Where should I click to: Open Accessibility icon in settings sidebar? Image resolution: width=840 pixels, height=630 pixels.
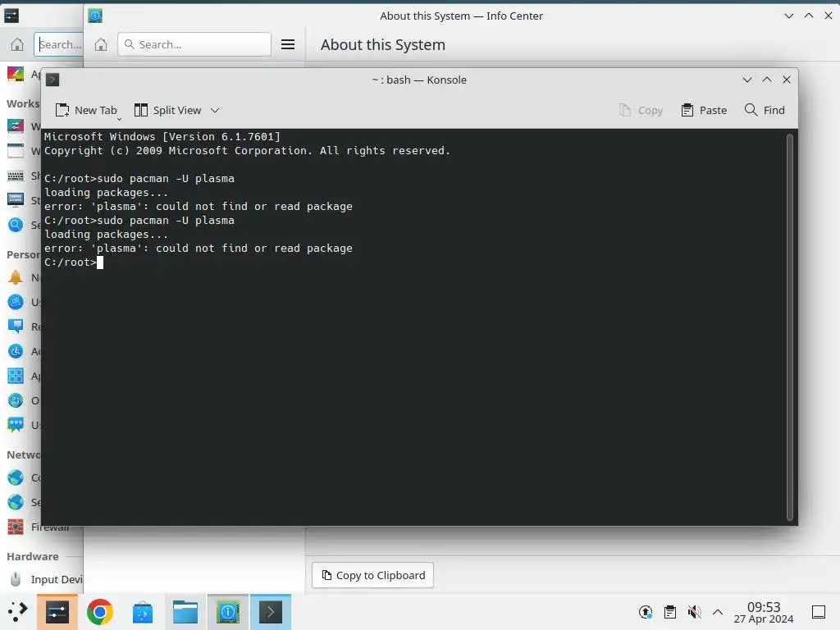point(16,351)
